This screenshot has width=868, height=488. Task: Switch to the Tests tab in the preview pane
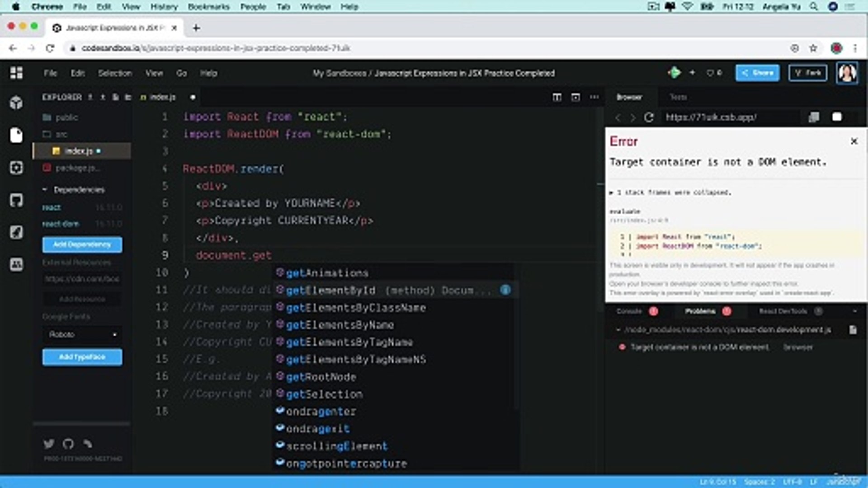pos(679,97)
